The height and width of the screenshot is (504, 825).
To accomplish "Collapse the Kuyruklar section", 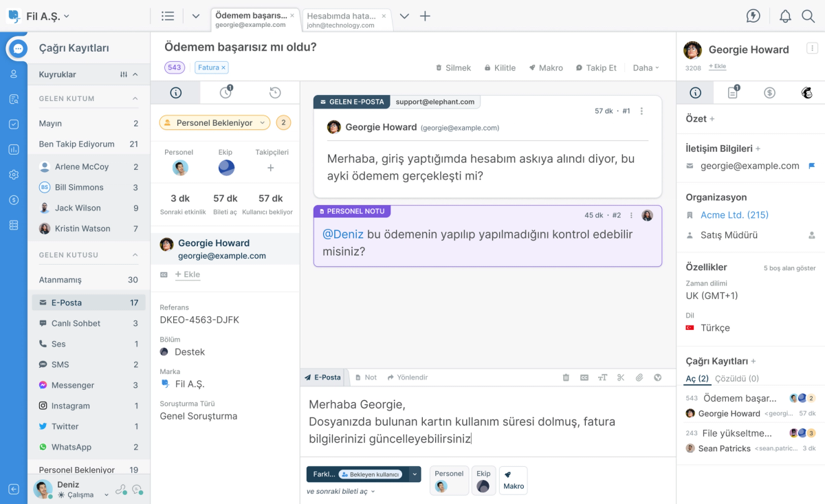I will point(135,74).
